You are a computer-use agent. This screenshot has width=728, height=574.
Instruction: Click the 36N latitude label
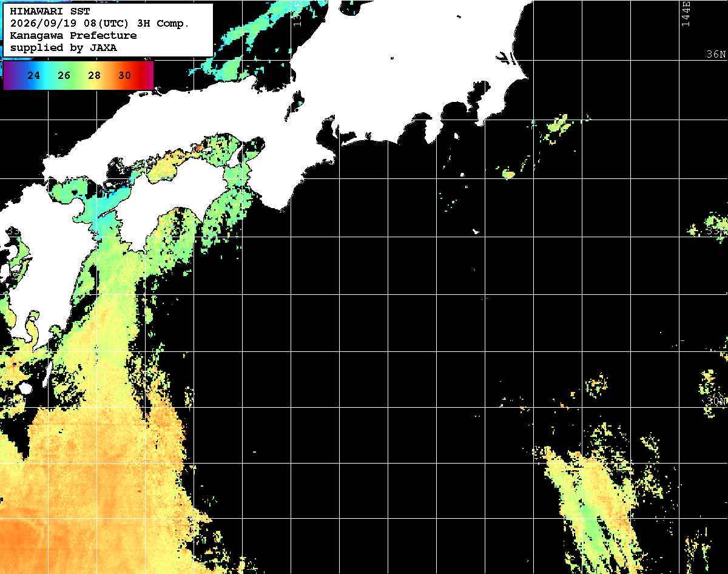[x=716, y=55]
